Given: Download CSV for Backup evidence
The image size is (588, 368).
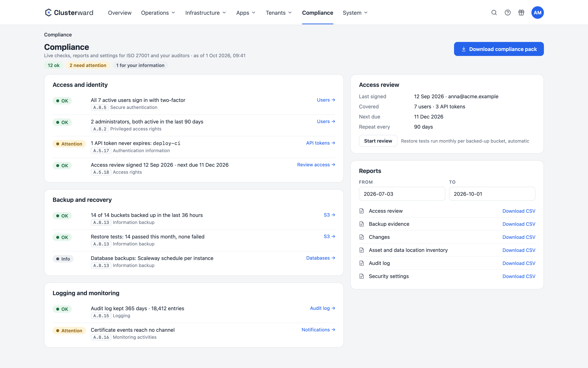Looking at the screenshot, I should click(x=519, y=224).
